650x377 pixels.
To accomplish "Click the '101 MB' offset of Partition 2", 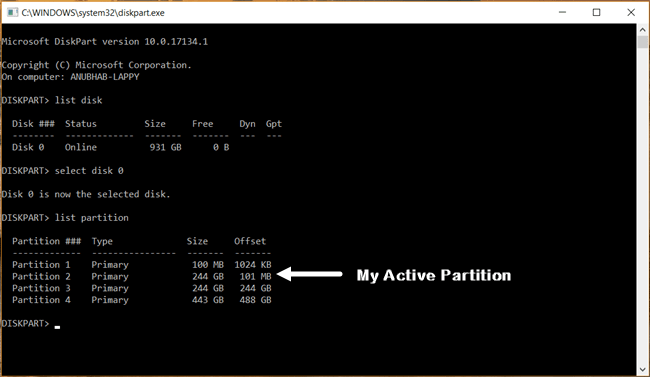I will (255, 277).
